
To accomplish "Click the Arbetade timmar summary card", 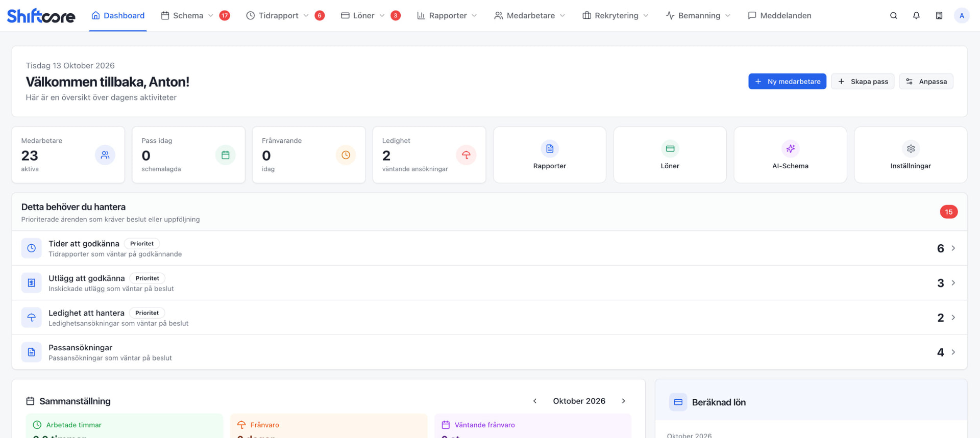I will [x=125, y=426].
